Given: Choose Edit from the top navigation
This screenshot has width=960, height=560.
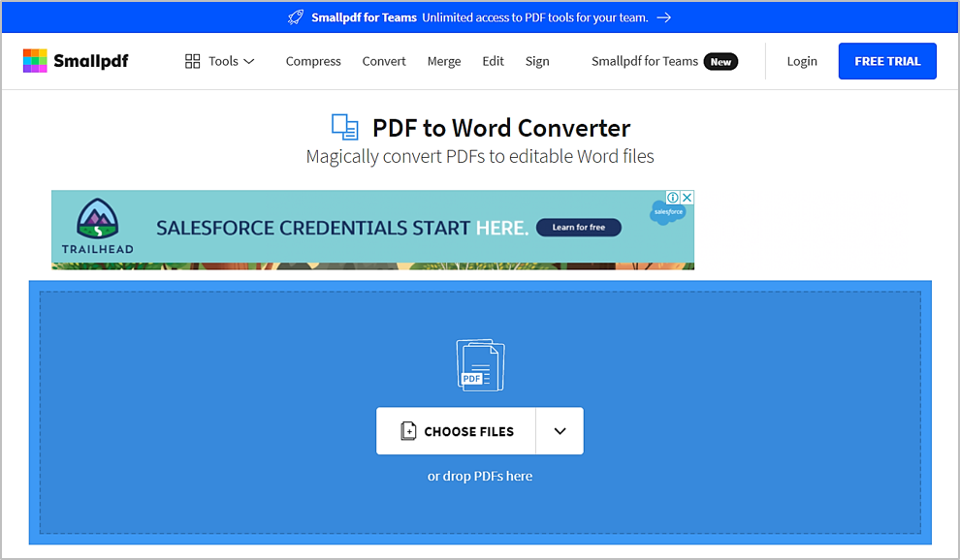Looking at the screenshot, I should click(x=493, y=61).
